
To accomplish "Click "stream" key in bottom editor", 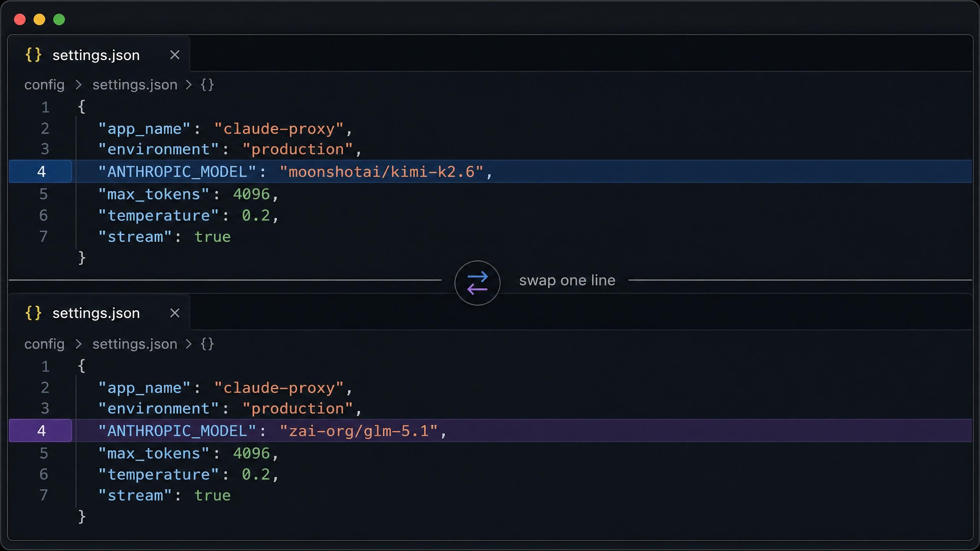I will click(135, 496).
